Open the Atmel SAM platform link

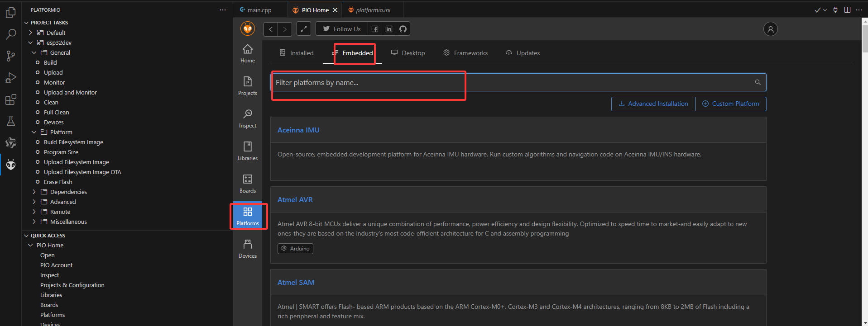click(x=296, y=282)
